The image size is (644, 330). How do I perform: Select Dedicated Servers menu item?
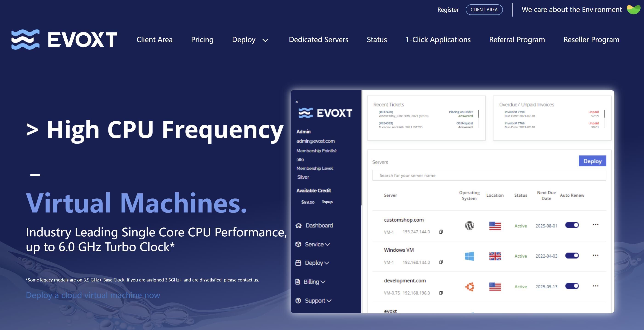coord(319,39)
